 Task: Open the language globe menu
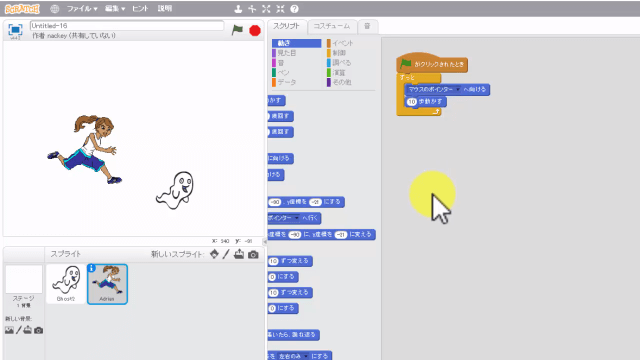tap(54, 9)
